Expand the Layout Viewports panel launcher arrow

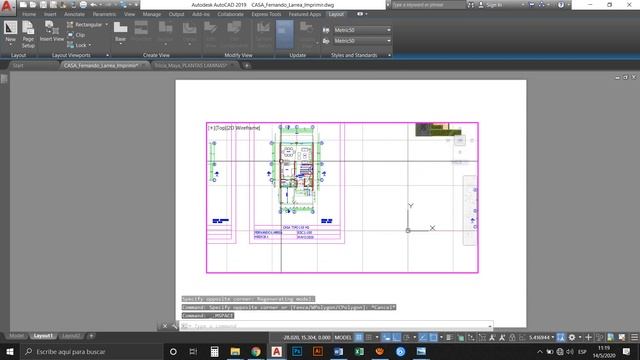[108, 55]
